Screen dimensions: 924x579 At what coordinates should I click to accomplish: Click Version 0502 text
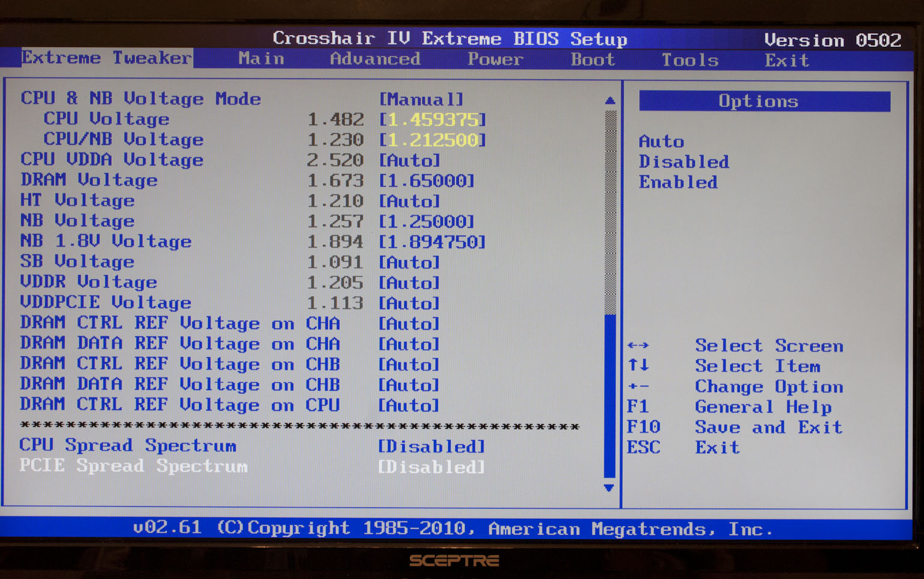pyautogui.click(x=833, y=40)
